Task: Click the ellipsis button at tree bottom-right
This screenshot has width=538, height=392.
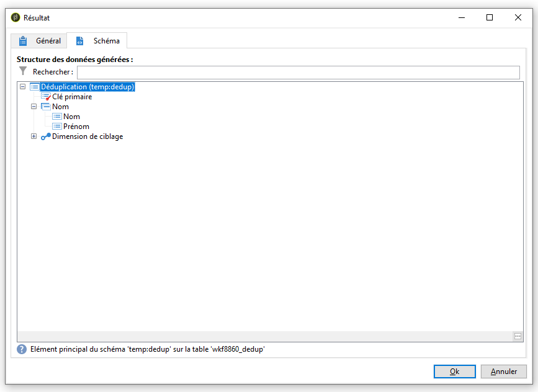Action: click(x=518, y=336)
